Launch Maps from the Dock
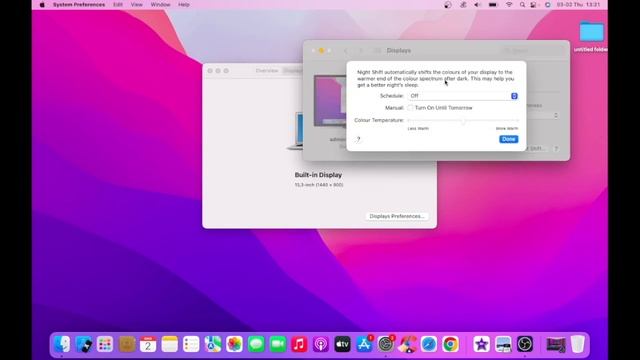The width and height of the screenshot is (640, 360). [213, 344]
